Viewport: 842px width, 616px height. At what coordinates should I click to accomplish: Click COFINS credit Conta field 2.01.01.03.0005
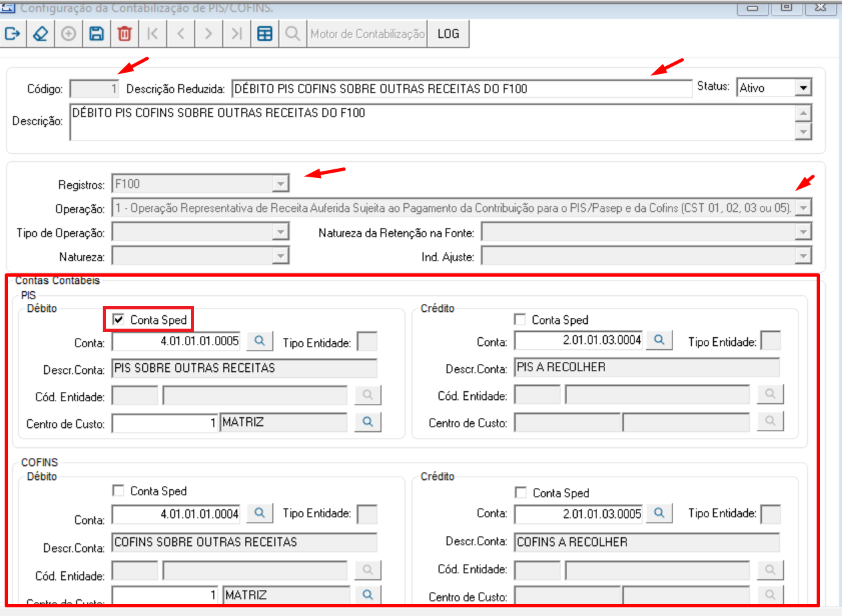point(578,514)
